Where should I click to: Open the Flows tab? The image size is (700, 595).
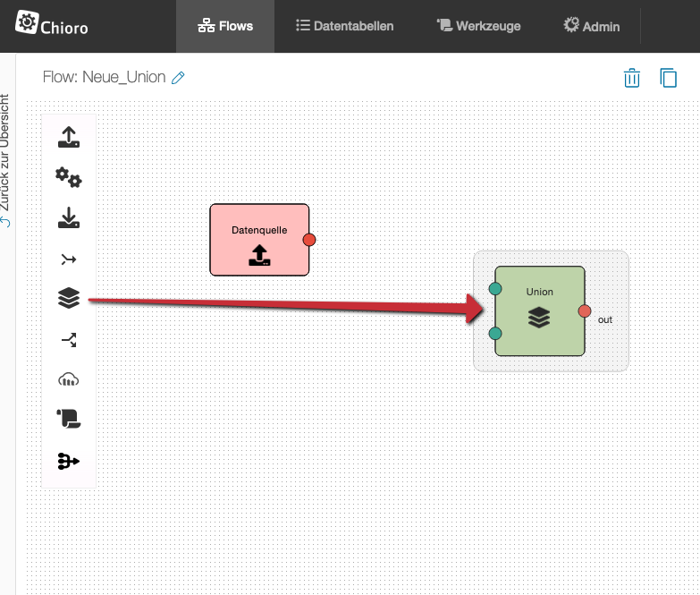(225, 26)
